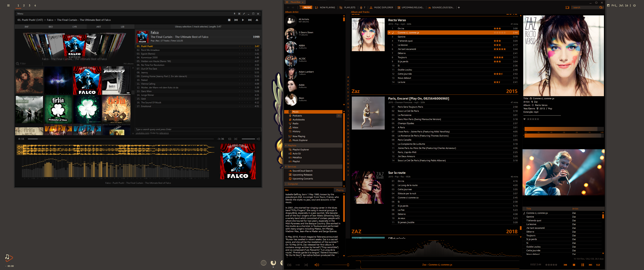Toggle repeat button beside Falco seekbar
The height and width of the screenshot is (270, 644).
(230, 139)
